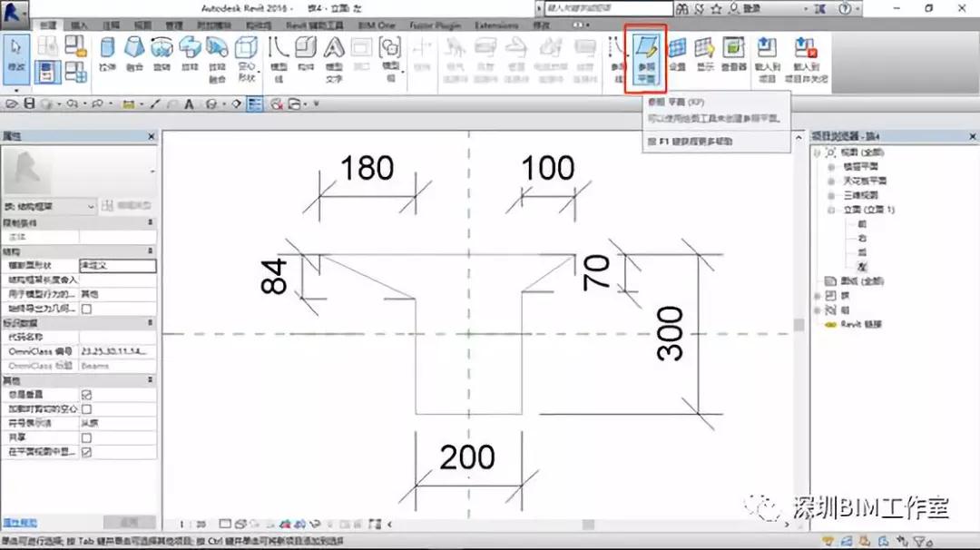Click the help question mark icon

click(x=845, y=9)
